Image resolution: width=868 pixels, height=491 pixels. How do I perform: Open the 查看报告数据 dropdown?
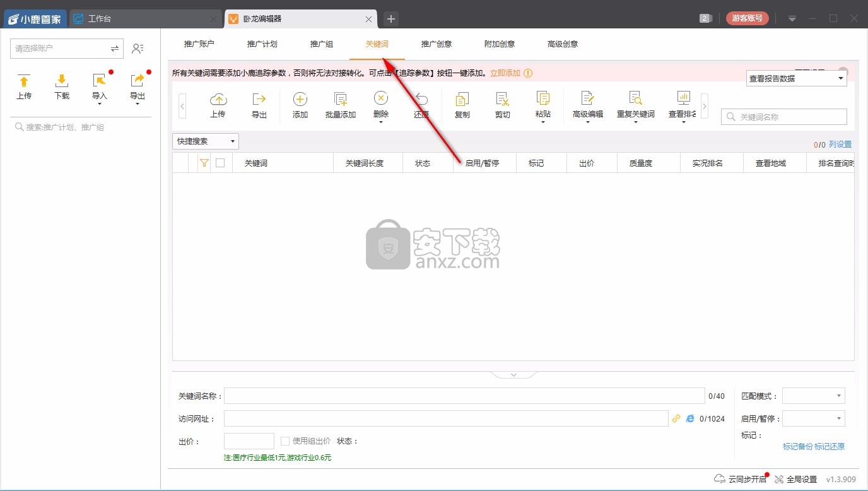click(796, 78)
